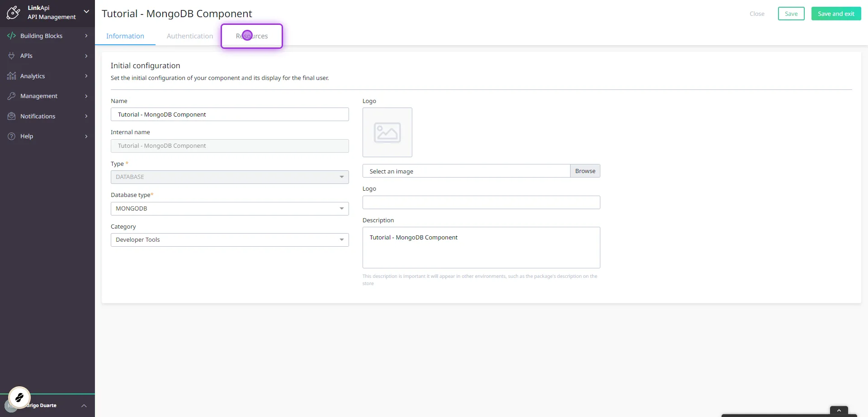Click the Internal name field
Image resolution: width=868 pixels, height=417 pixels.
tap(230, 146)
